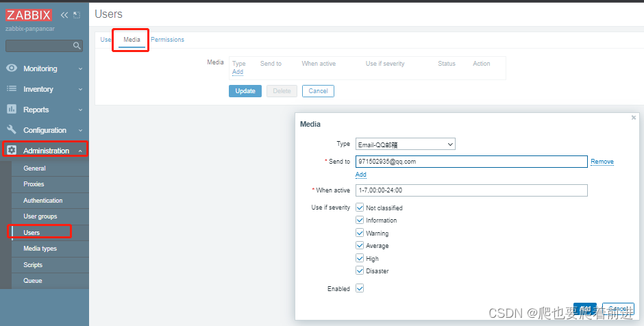This screenshot has height=326, width=644.
Task: Click the Add link in Media table
Action: pos(238,72)
